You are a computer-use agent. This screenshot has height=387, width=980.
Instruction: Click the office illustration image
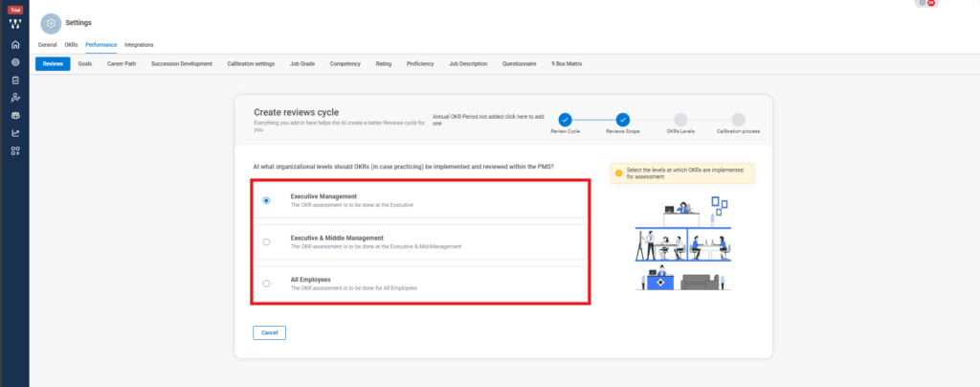683,244
